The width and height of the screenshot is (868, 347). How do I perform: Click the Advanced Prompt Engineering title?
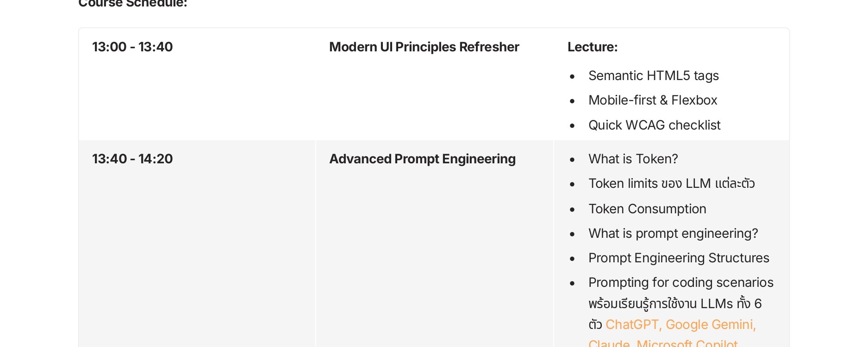pos(422,159)
